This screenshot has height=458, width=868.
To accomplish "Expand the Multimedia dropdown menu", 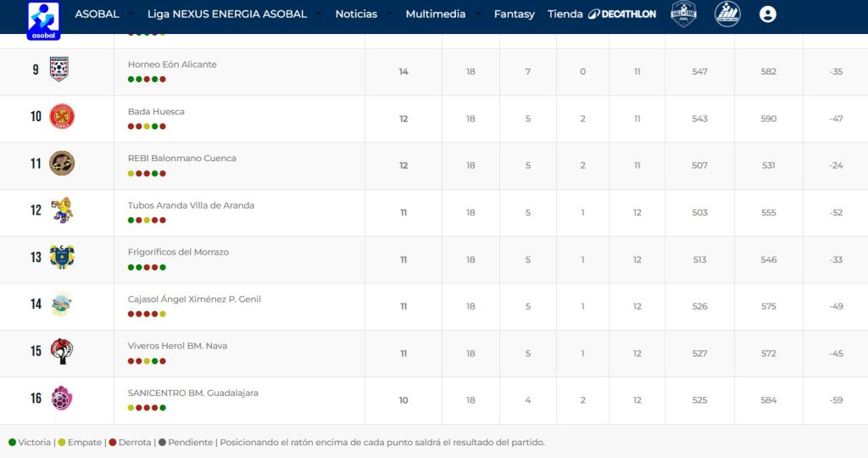I will pyautogui.click(x=442, y=14).
